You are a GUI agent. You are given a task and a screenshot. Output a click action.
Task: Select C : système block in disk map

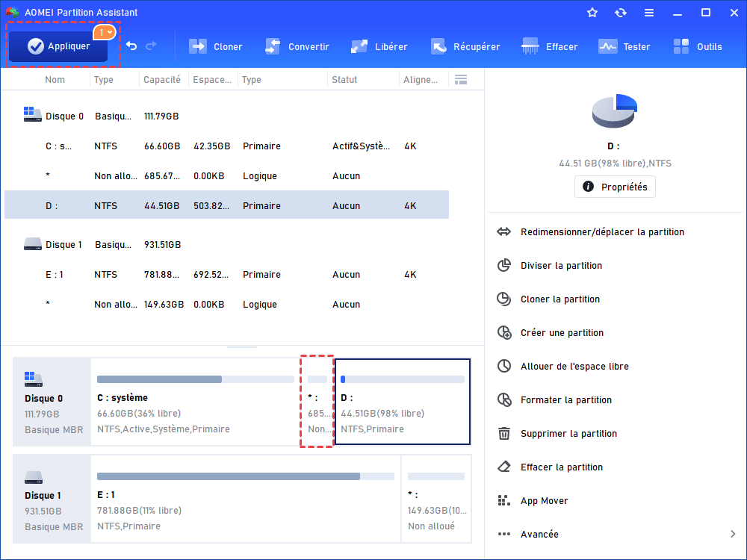pyautogui.click(x=195, y=402)
